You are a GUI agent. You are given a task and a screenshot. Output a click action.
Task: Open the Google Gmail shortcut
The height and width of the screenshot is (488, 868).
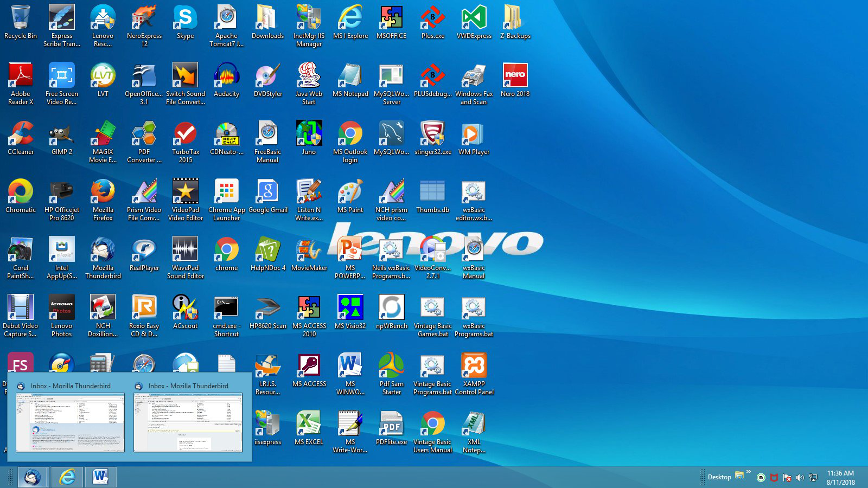pyautogui.click(x=268, y=197)
